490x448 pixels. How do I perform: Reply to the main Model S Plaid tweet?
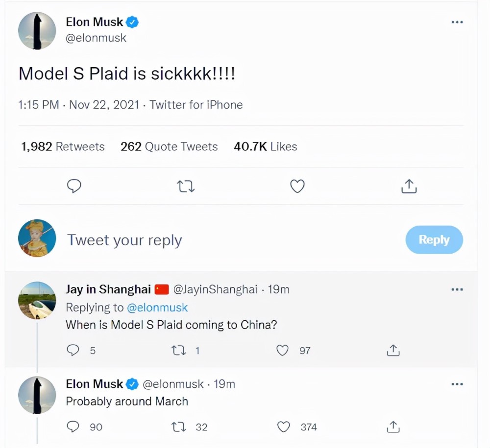73,186
